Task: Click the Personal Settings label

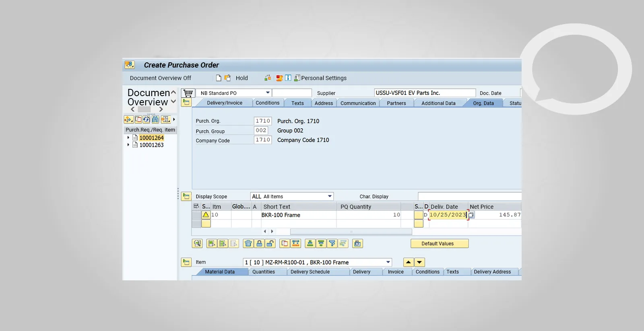Action: coord(324,78)
